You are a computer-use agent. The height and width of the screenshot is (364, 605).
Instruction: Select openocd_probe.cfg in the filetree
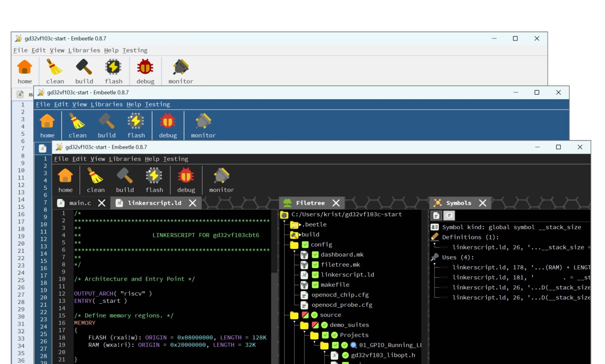(342, 305)
